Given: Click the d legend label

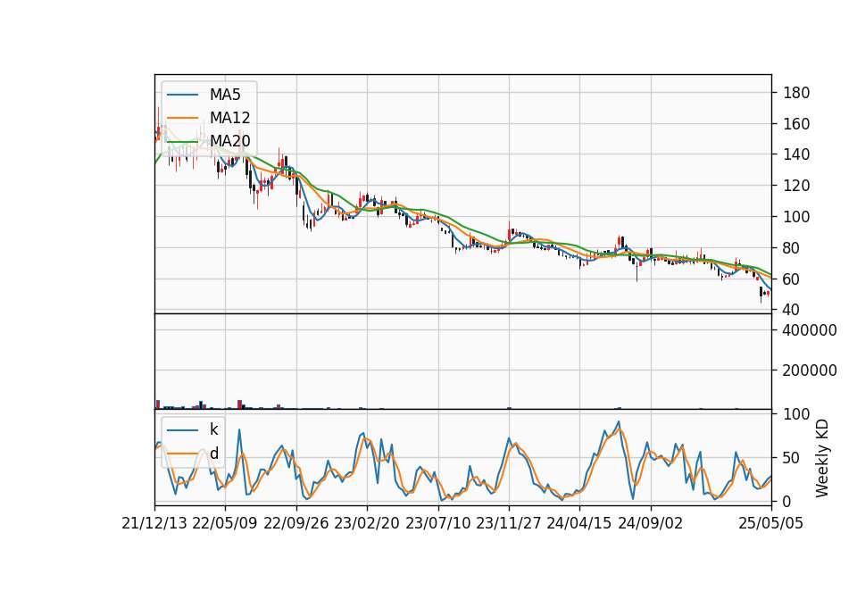Looking at the screenshot, I should 213,454.
